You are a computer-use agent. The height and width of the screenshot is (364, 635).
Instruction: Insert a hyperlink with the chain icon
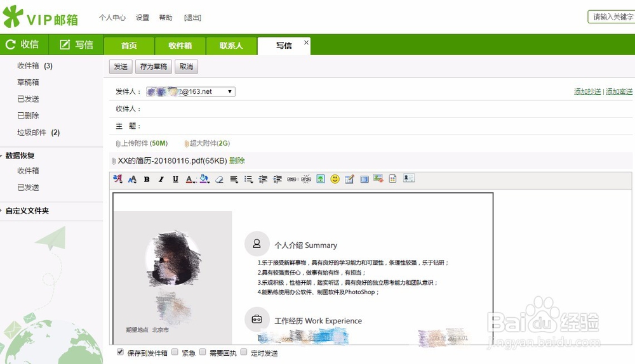291,179
